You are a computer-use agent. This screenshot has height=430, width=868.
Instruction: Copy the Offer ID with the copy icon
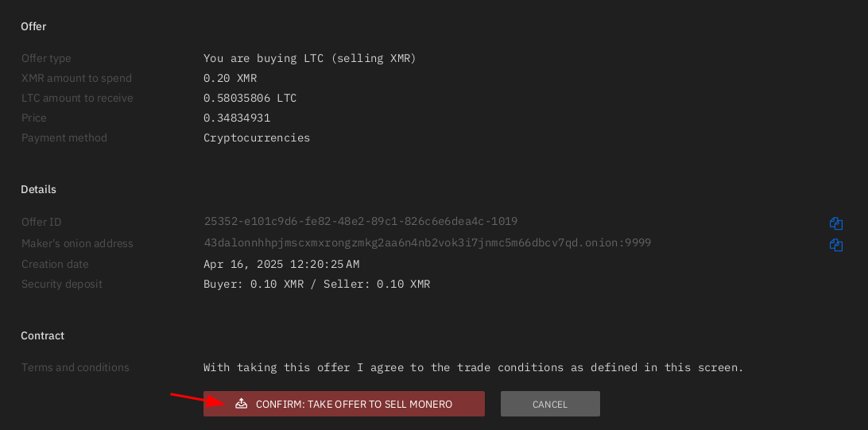(836, 223)
